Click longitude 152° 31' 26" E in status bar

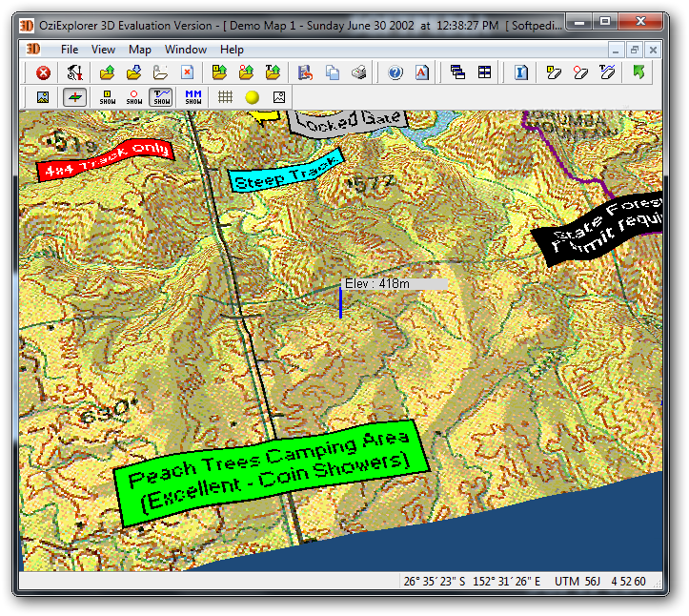506,582
